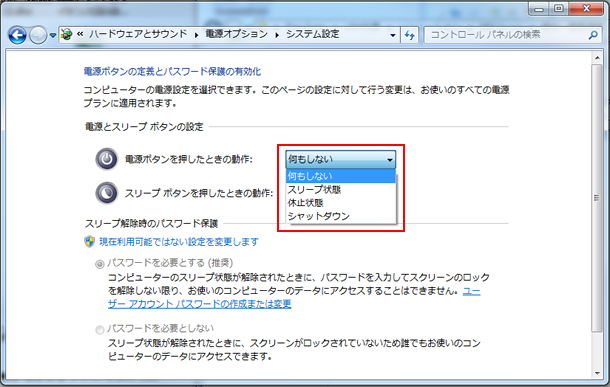Close the system settings window

click(586, 9)
